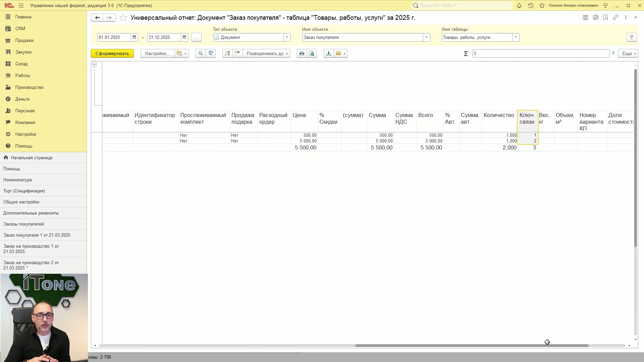This screenshot has width=644, height=362.
Task: Click the filter funnel icon
Action: point(632,38)
